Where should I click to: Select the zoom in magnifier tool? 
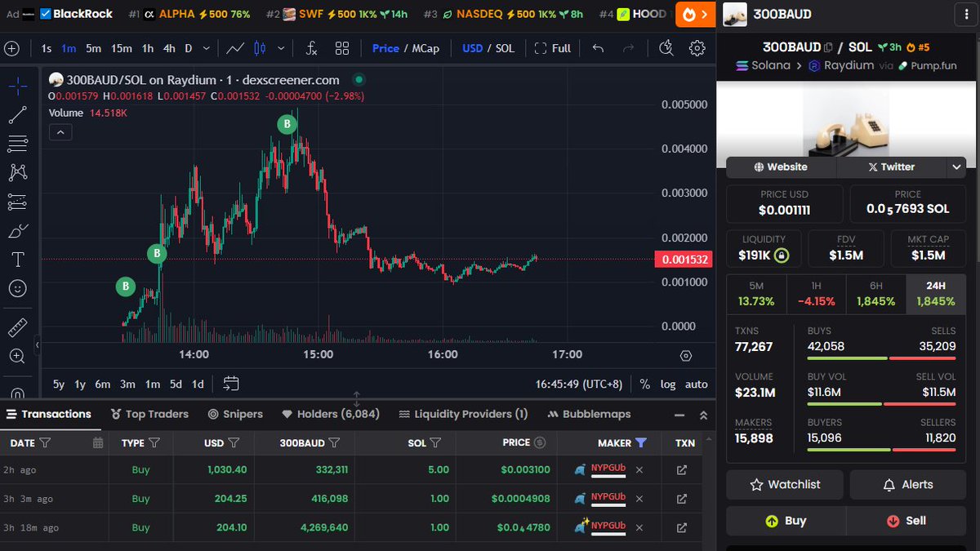17,356
